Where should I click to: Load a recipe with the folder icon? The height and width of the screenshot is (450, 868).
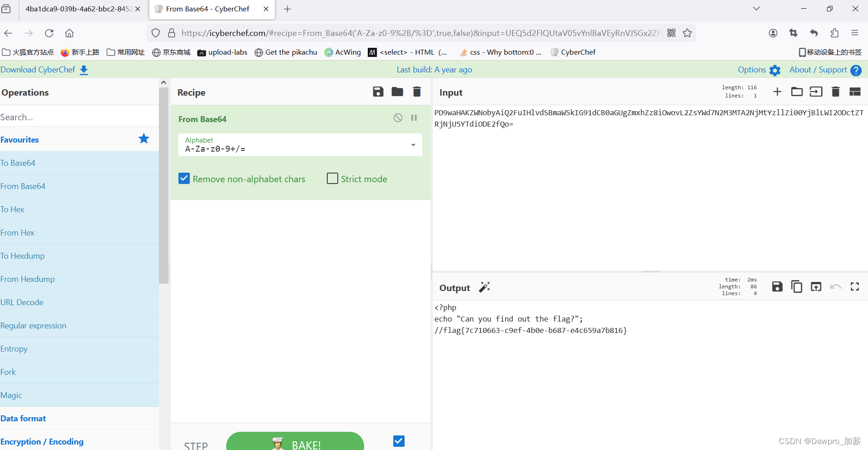[397, 92]
